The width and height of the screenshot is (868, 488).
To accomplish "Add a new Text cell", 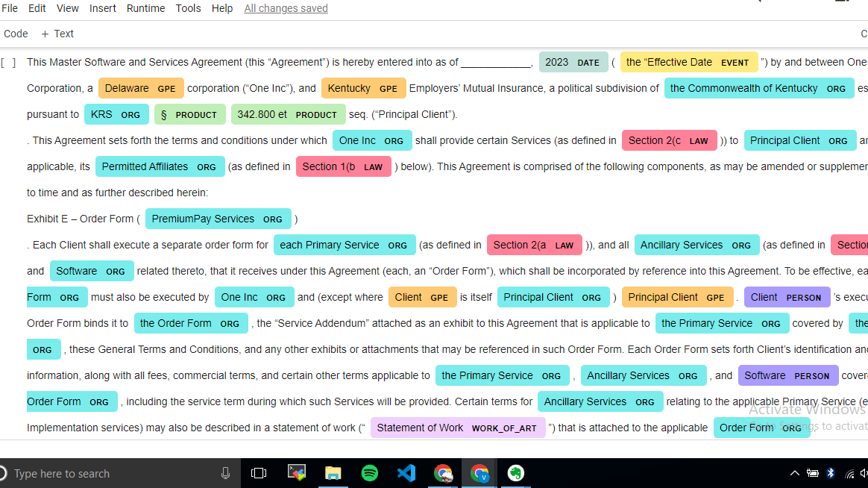I will click(x=57, y=34).
